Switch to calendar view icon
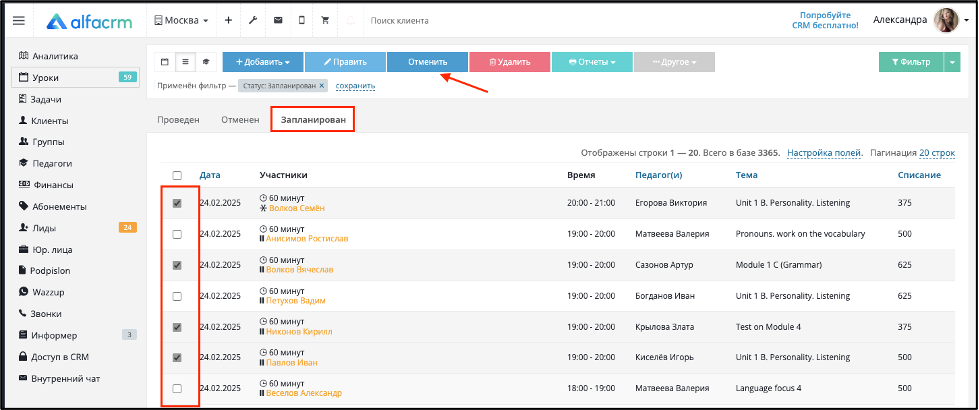The image size is (979, 410). [165, 62]
